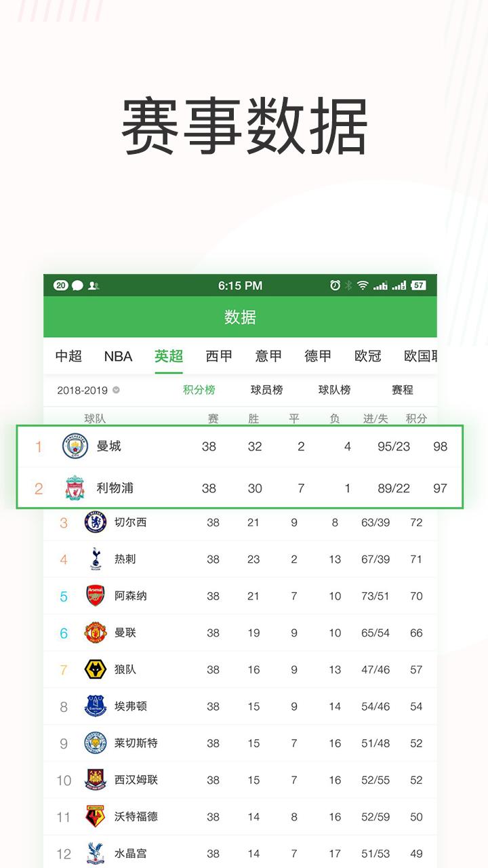Select the Manchester United crest
This screenshot has width=488, height=868.
pyautogui.click(x=96, y=633)
